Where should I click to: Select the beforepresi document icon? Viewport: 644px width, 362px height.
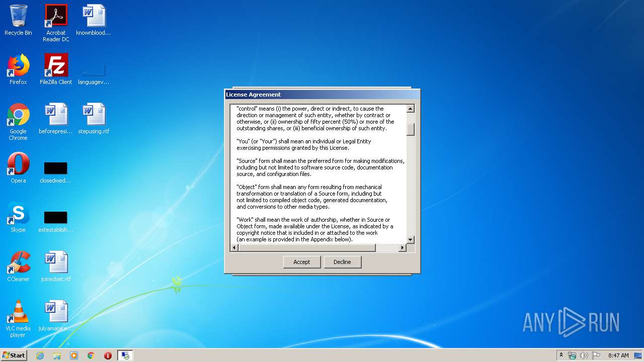click(56, 119)
